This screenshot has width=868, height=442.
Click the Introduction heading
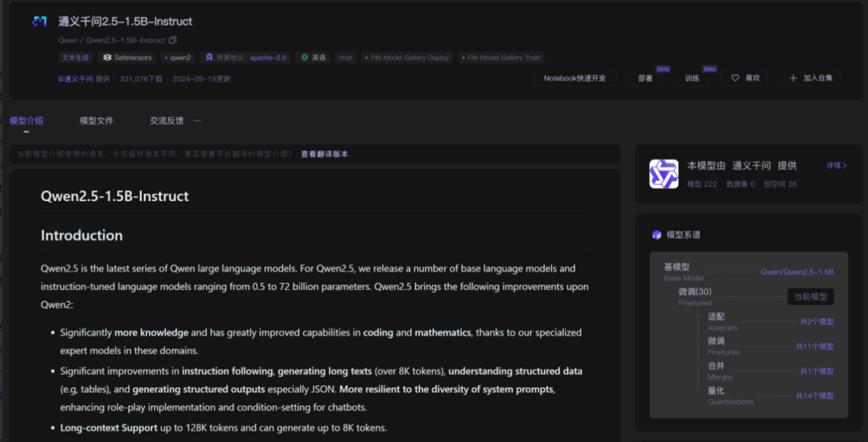point(82,236)
